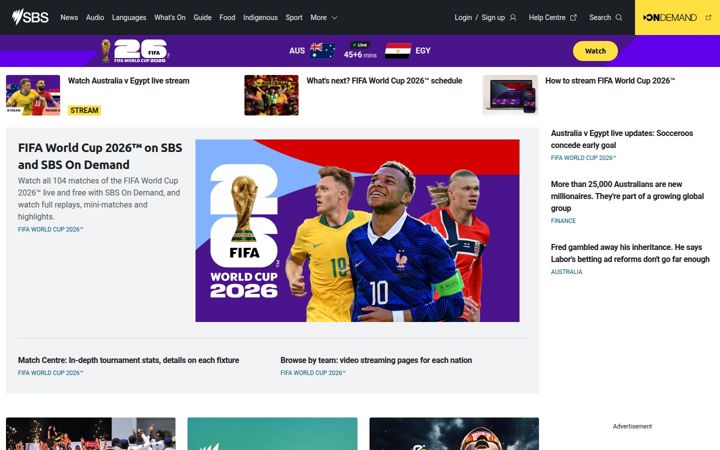The width and height of the screenshot is (720, 450).
Task: Click the yellow Watch button
Action: [595, 51]
